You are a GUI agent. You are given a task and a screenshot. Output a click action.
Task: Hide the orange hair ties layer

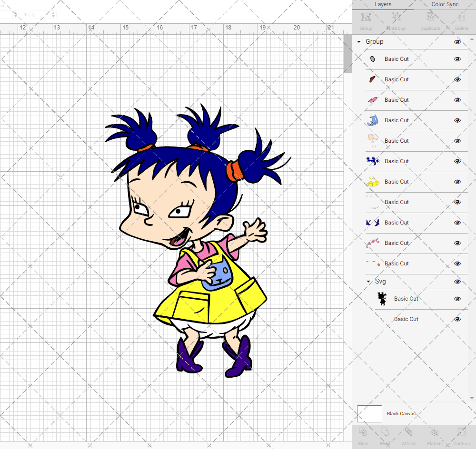(457, 264)
